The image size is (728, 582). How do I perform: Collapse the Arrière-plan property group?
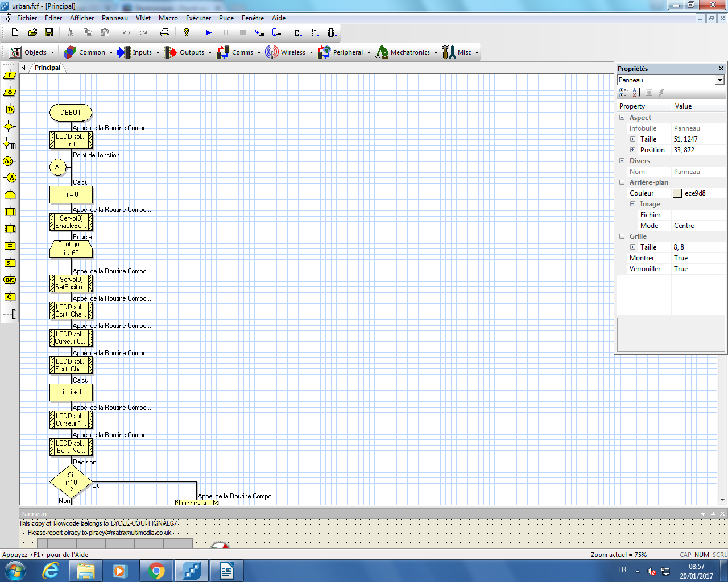[x=622, y=182]
